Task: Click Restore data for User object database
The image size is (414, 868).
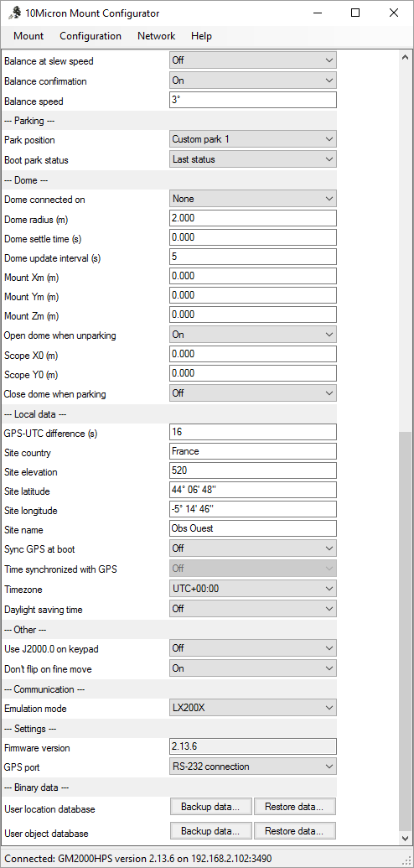Action: [294, 831]
